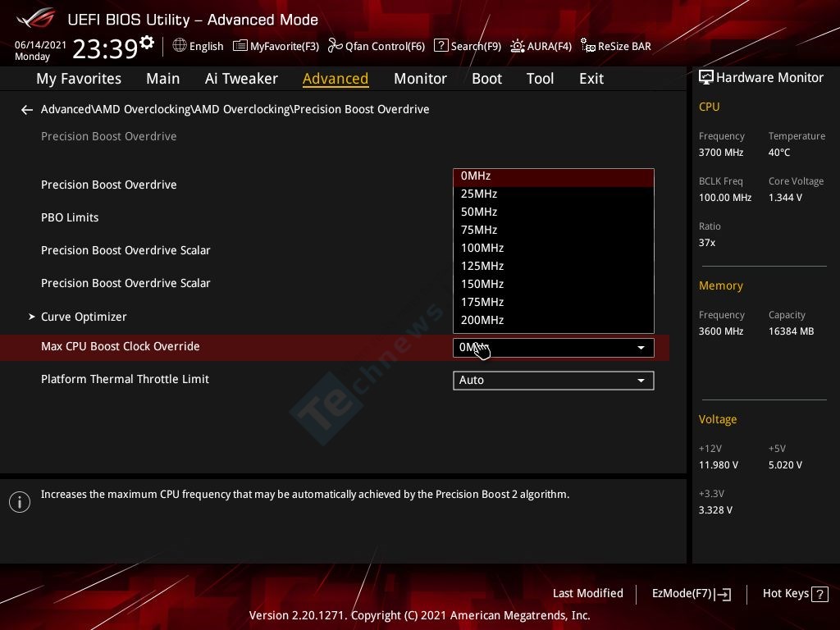Click the 06/14/2021 date
The width and height of the screenshot is (840, 630).
(41, 45)
